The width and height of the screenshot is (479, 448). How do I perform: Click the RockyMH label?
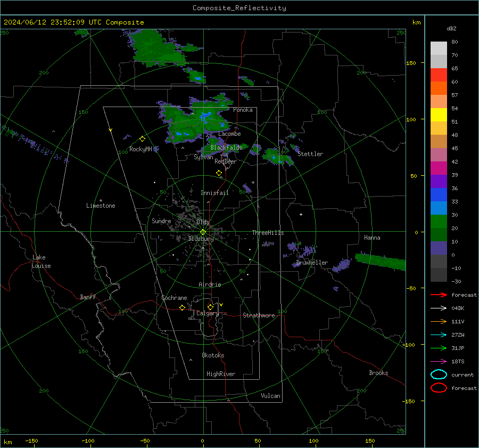[141, 149]
